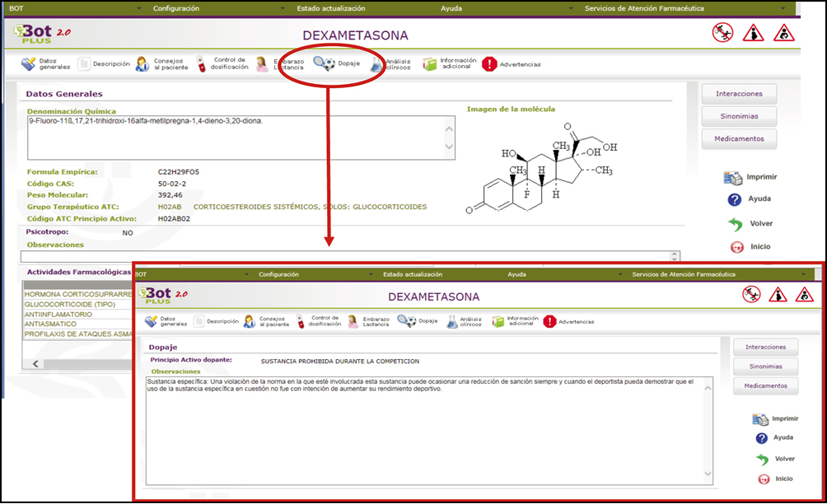Viewport: 827px width, 504px height.
Task: Open Descripción in upper window toolbar
Action: [x=84, y=64]
